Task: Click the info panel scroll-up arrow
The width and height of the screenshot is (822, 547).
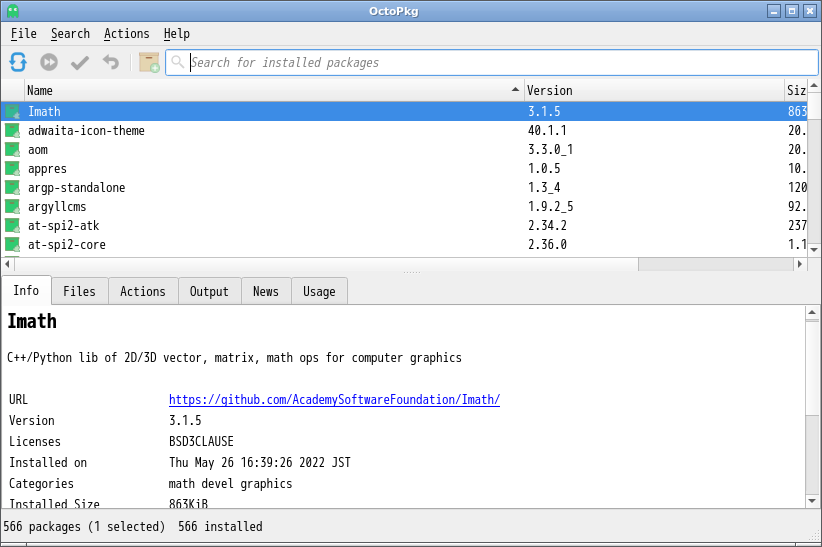Action: (812, 313)
